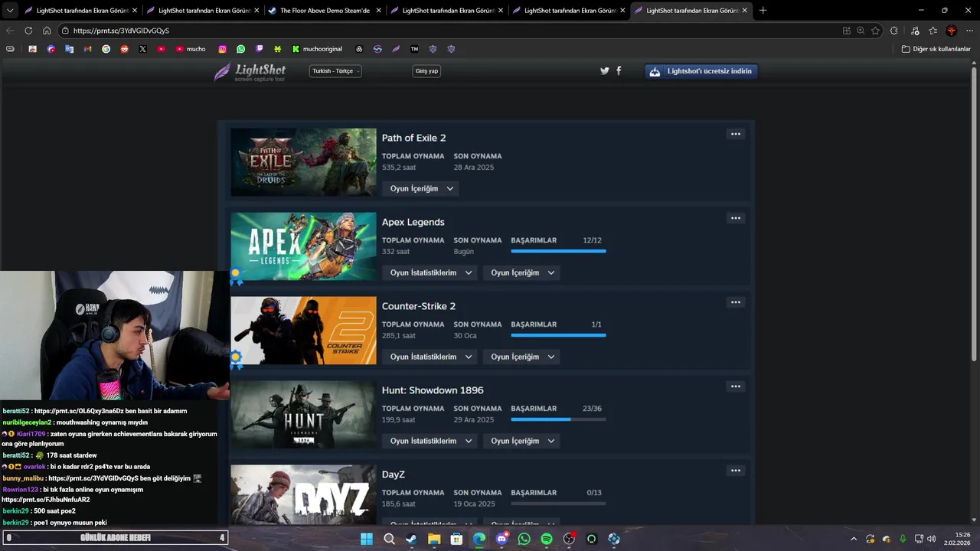Open the zoom magnifier in address bar
The height and width of the screenshot is (551, 980).
861,31
